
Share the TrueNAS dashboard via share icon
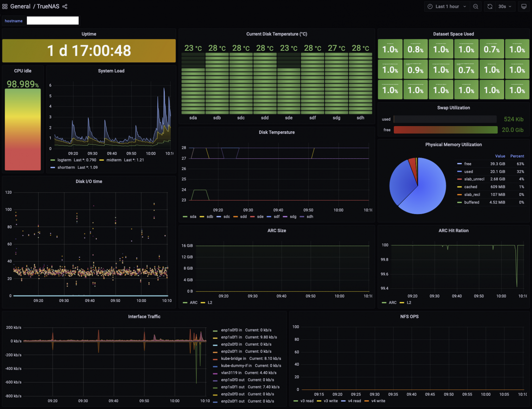point(65,6)
